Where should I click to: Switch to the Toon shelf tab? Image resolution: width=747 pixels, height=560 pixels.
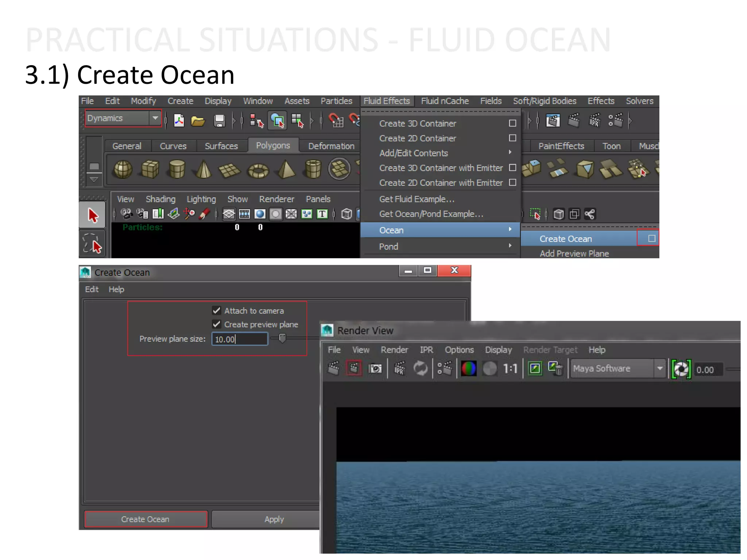click(611, 146)
